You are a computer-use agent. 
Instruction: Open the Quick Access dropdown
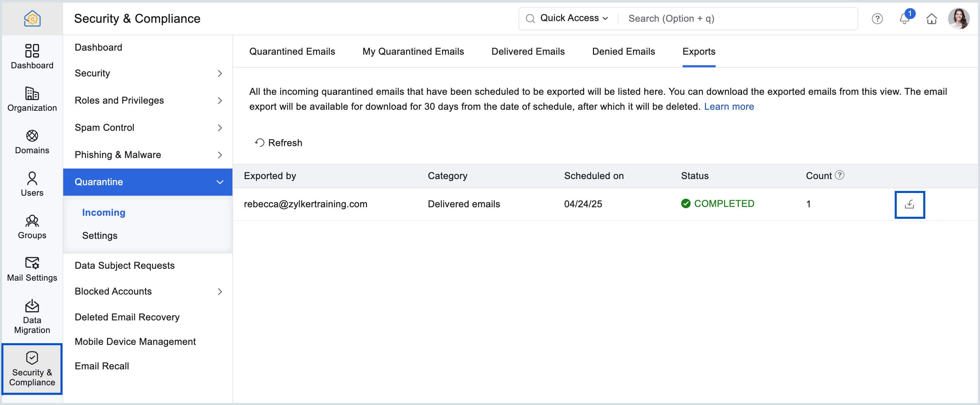(573, 18)
